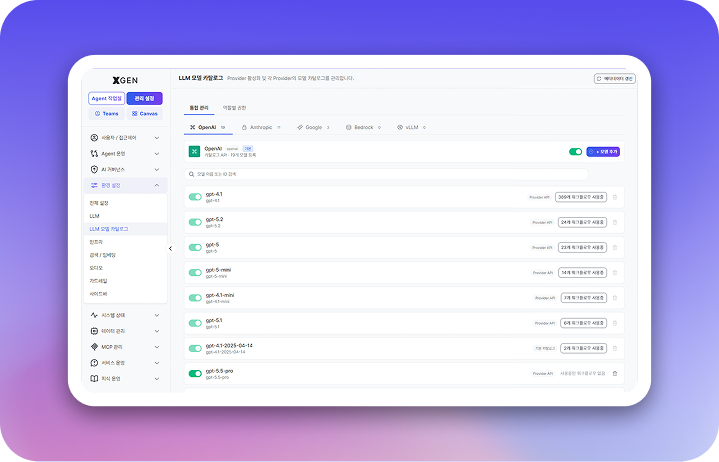Image resolution: width=719 pixels, height=462 pixels.
Task: Switch to the Anthropic provider tab
Action: coord(261,127)
